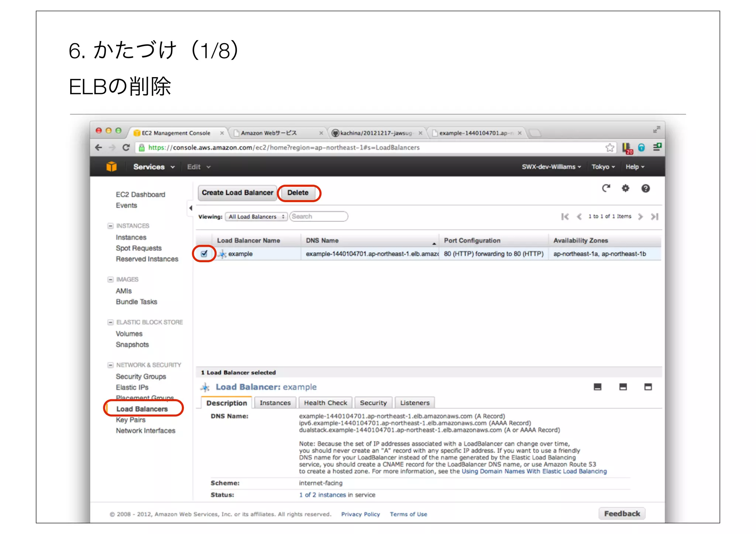Open the browser menu icon

657,147
